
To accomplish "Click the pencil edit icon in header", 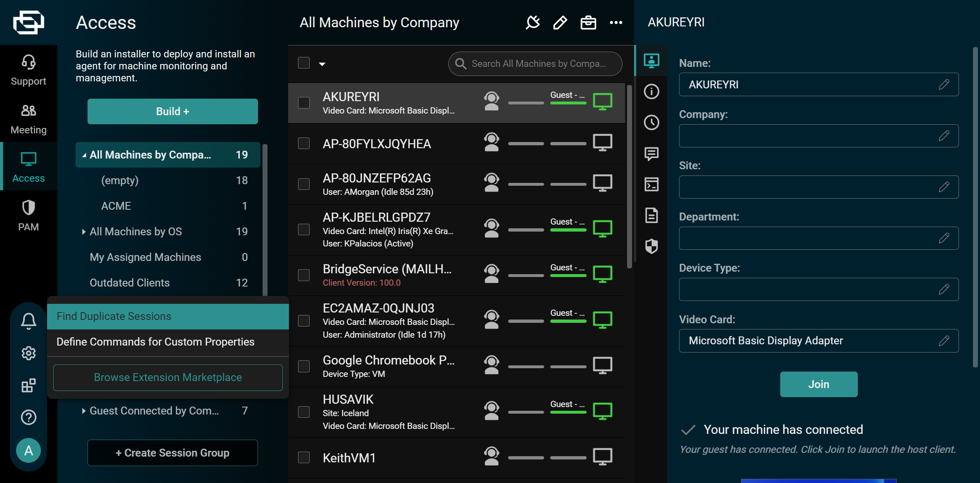I will point(560,22).
